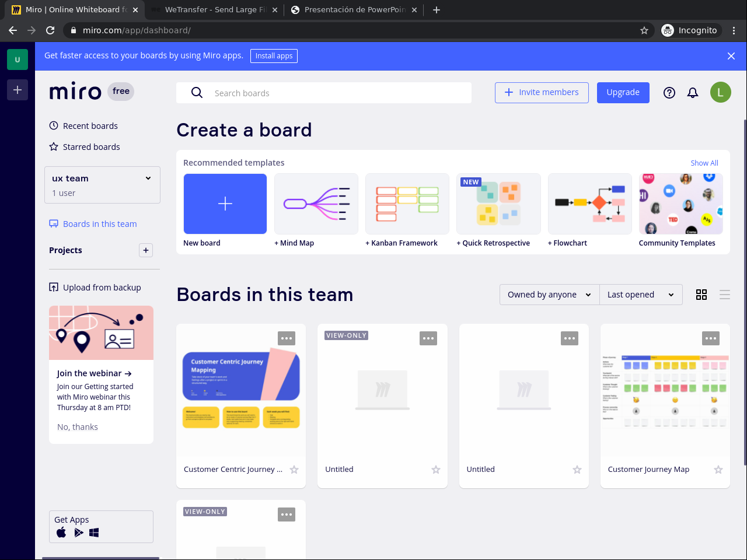Open the Owned by anyone filter
747x560 pixels.
(550, 295)
